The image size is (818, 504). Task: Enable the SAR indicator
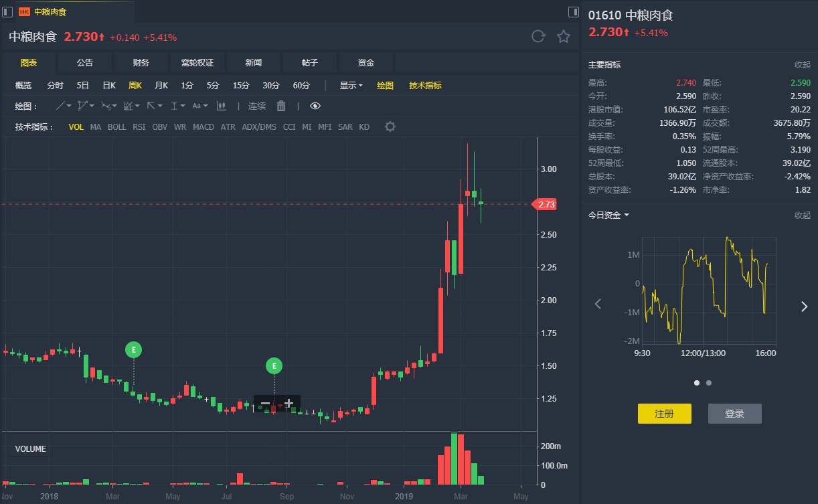[345, 127]
